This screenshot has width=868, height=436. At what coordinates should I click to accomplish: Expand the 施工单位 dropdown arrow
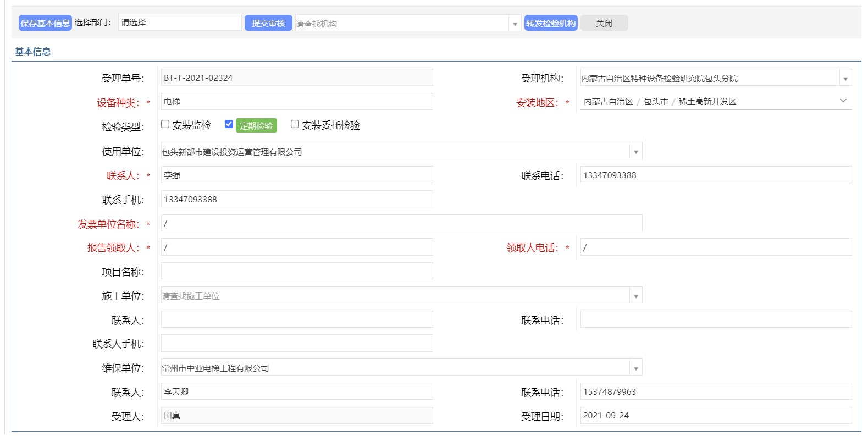(636, 296)
